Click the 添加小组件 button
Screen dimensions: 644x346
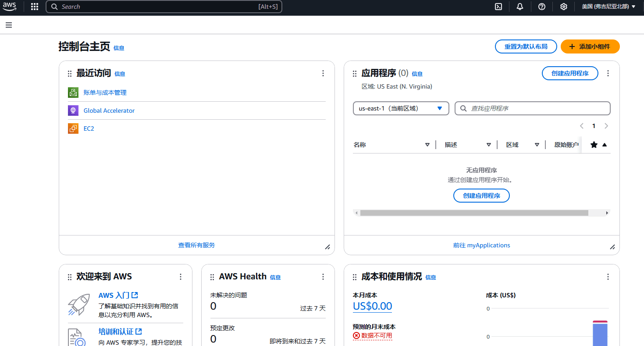590,46
